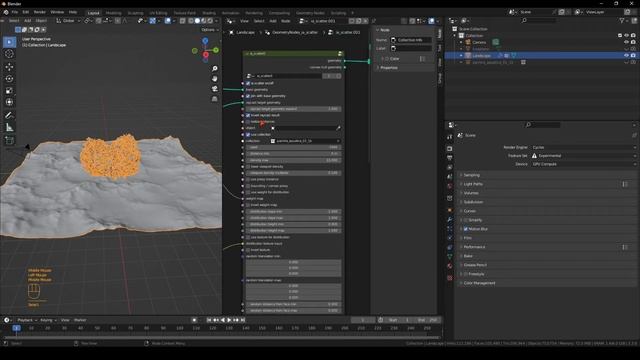The width and height of the screenshot is (640, 360).
Task: Click the outliner search field
Action: click(x=540, y=20)
